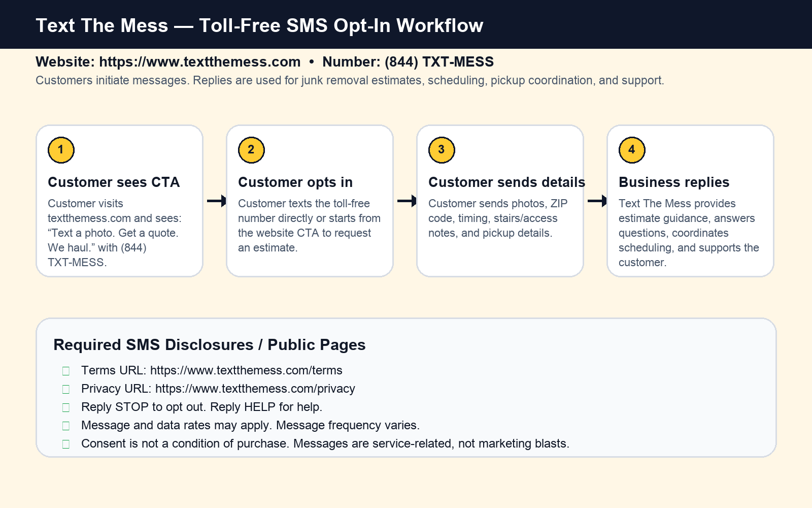Click the Required SMS Disclosures / Public Pages heading
812x508 pixels.
coord(210,345)
